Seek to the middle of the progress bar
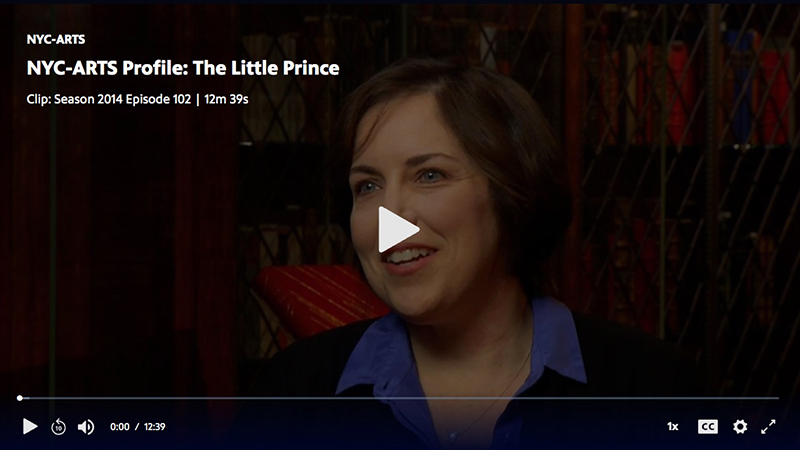Viewport: 800px width, 450px height. click(x=399, y=398)
